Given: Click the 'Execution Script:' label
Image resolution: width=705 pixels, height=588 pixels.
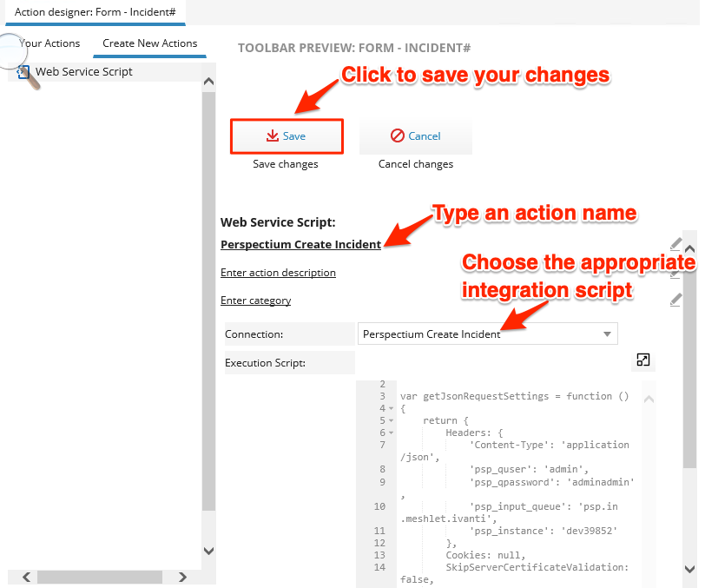Looking at the screenshot, I should pos(266,362).
